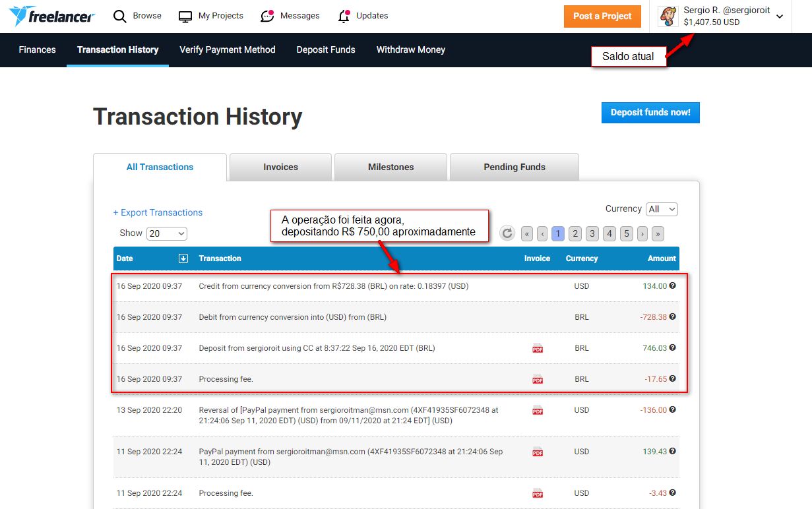Click the refresh transactions icon

pos(507,233)
